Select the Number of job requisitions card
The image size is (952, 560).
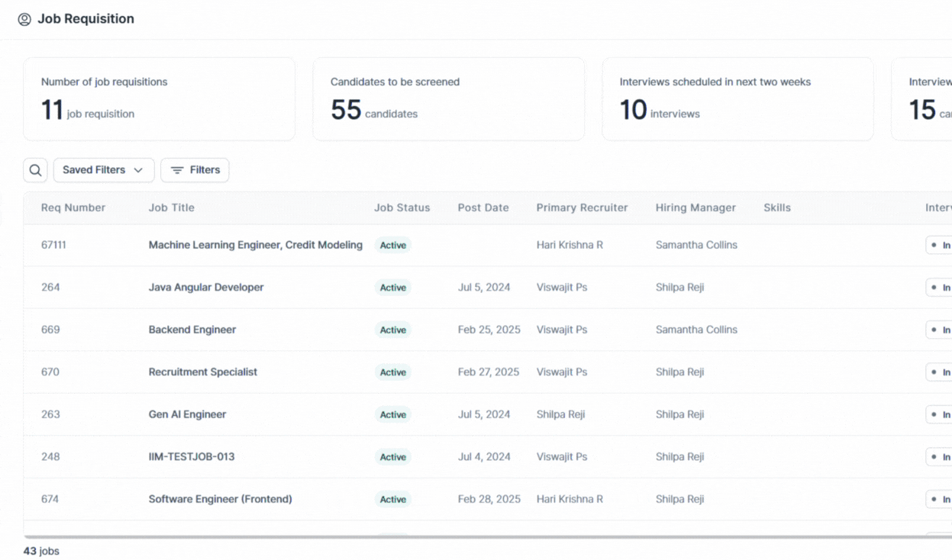click(159, 99)
